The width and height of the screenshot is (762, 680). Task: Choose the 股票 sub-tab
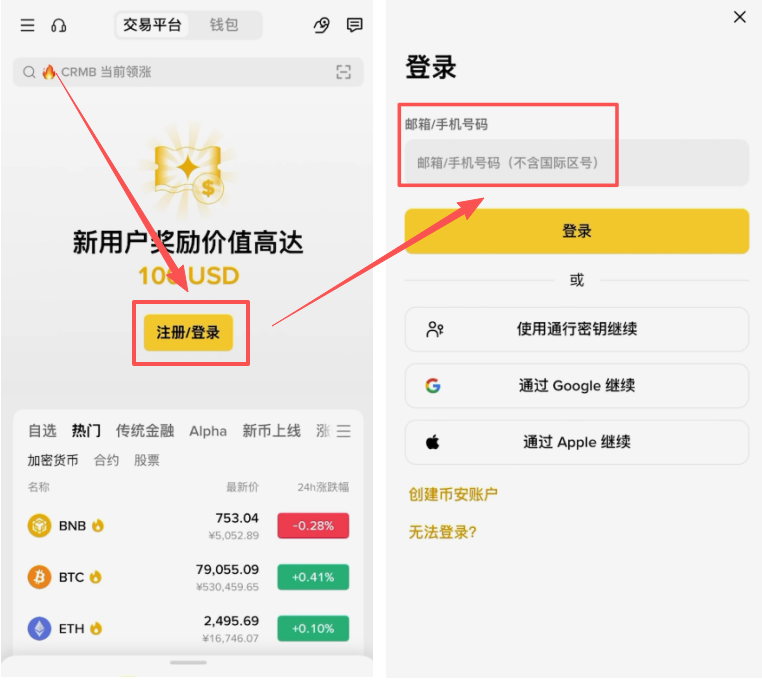click(x=146, y=460)
